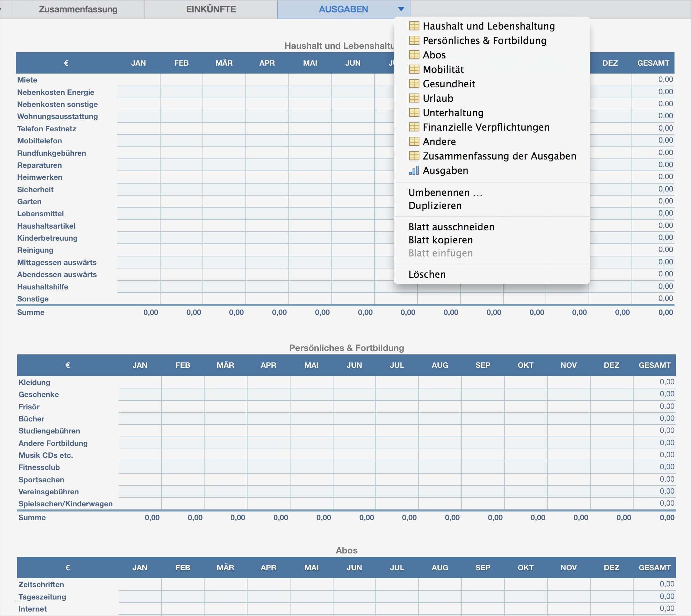Image resolution: width=691 pixels, height=616 pixels.
Task: Switch to the EINKÜNFTE tab
Action: pos(211,9)
